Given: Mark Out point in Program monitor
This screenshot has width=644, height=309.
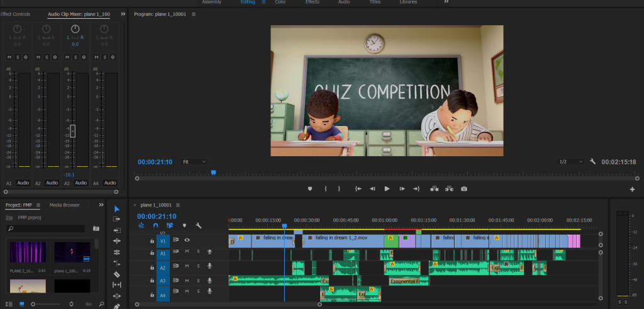Looking at the screenshot, I should [x=339, y=189].
